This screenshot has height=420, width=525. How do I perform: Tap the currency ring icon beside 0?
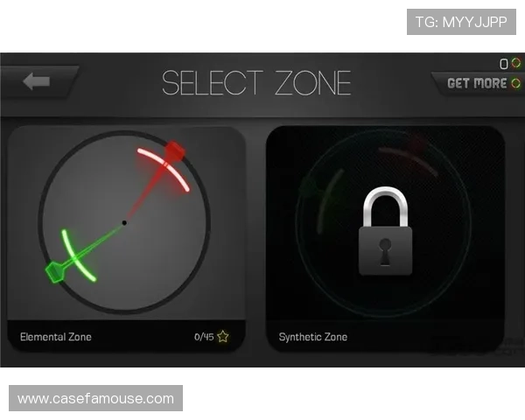pos(516,63)
